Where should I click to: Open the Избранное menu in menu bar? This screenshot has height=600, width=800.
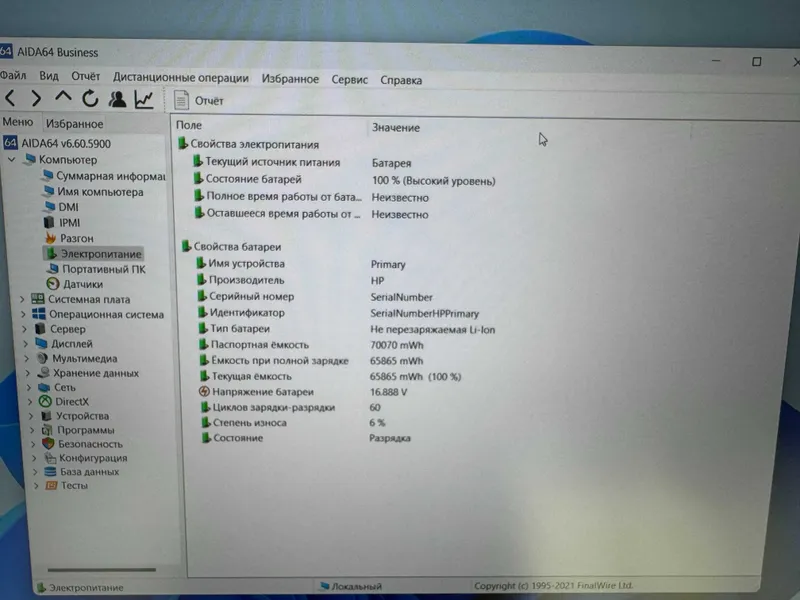point(290,79)
